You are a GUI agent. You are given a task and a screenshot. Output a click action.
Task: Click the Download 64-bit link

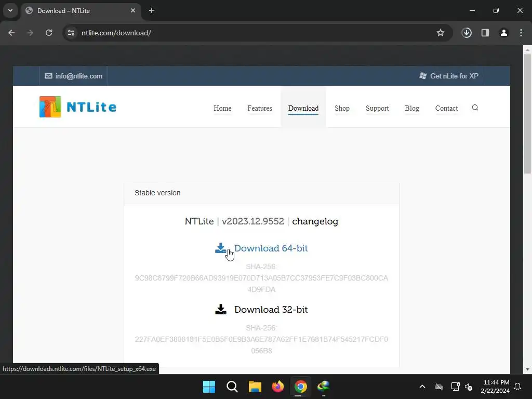[271, 248]
